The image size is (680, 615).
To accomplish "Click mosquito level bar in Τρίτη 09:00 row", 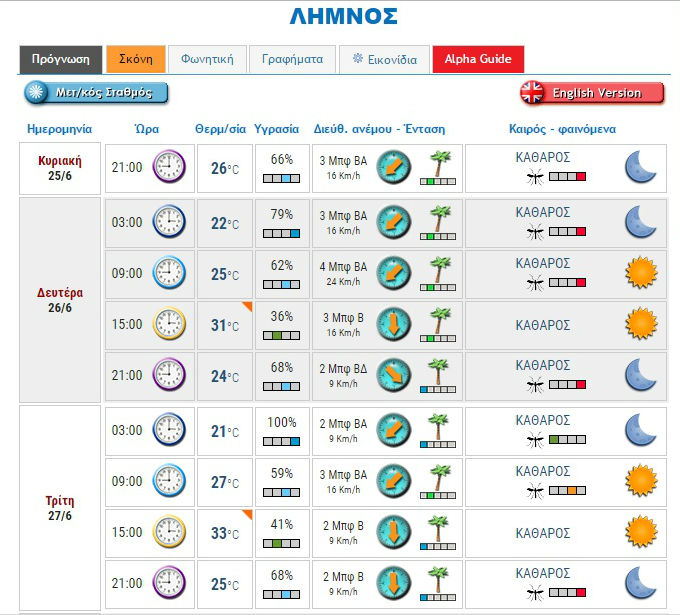I will click(567, 491).
